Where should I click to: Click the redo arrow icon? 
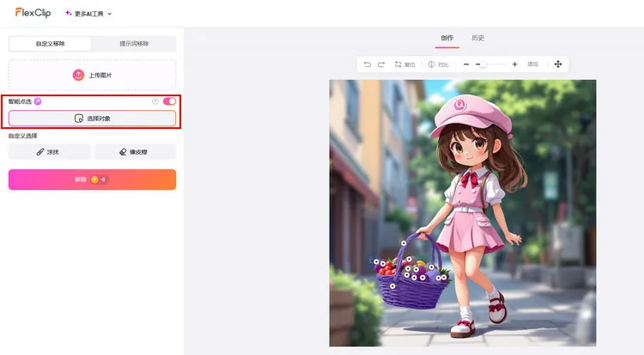coord(380,64)
